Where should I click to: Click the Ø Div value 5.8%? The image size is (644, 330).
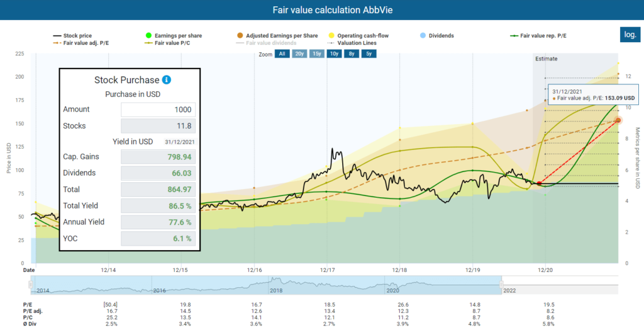548,324
